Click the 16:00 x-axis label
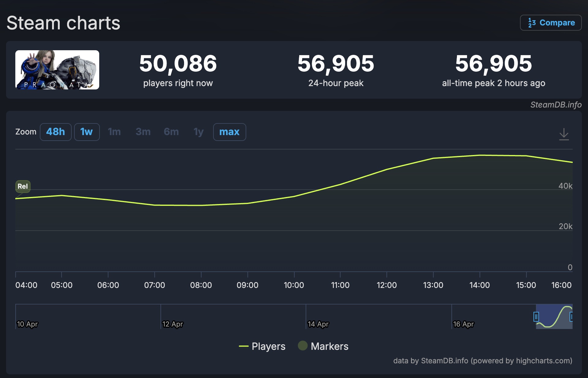The width and height of the screenshot is (588, 378). tap(561, 285)
